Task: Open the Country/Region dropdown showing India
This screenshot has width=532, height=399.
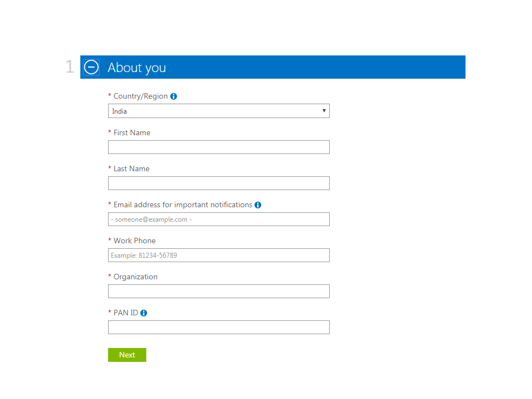Action: [x=218, y=111]
